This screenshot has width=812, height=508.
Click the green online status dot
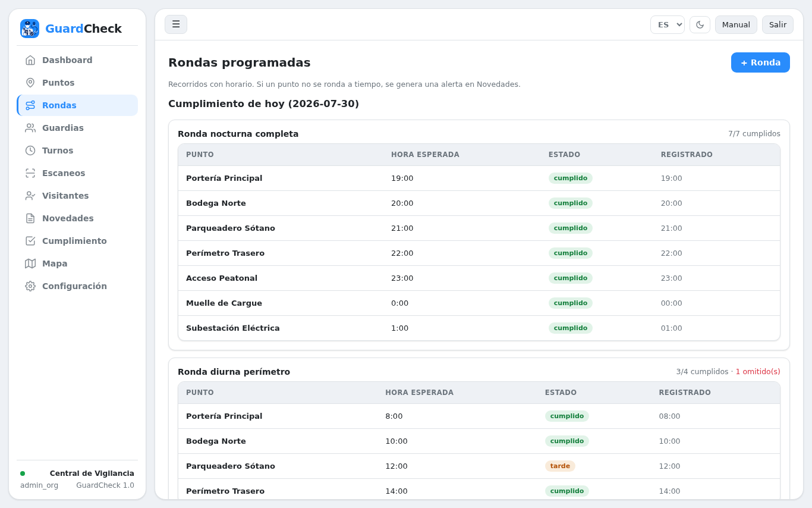(23, 473)
